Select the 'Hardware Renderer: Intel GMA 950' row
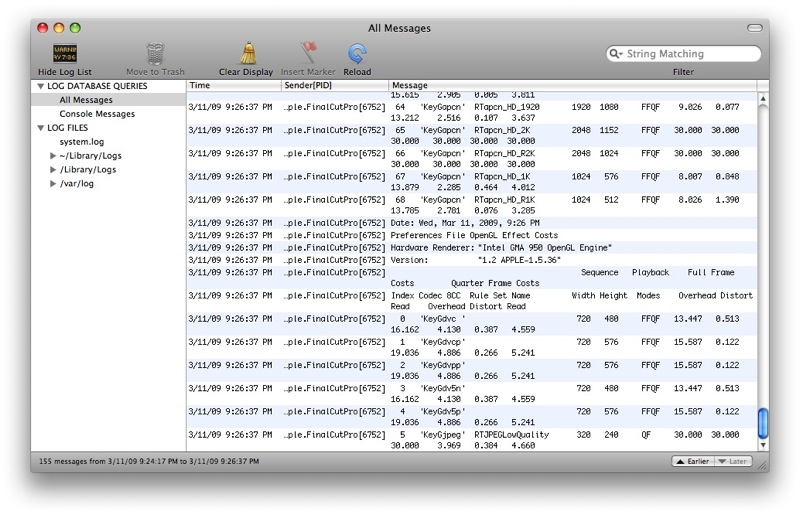 472,248
